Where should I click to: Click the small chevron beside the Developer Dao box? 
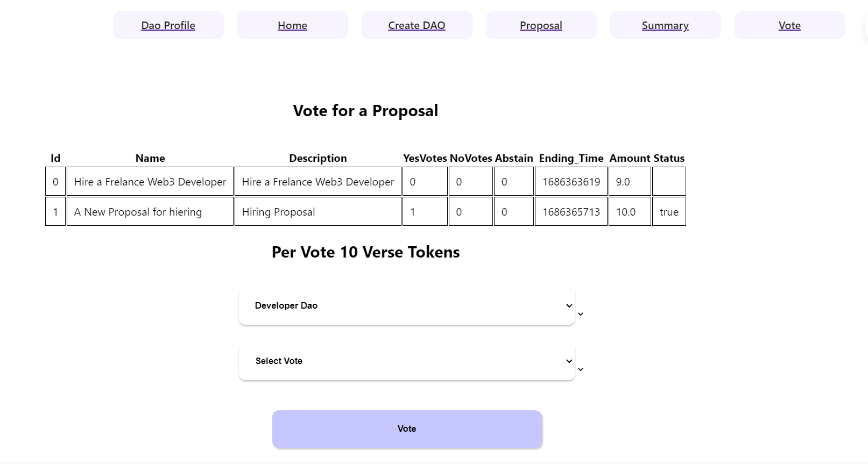coord(581,314)
